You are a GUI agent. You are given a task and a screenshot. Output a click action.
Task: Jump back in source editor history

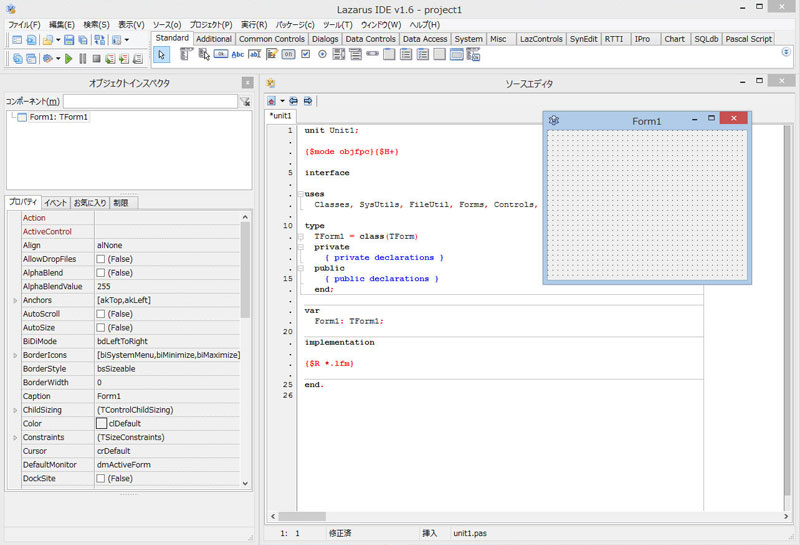[x=293, y=101]
